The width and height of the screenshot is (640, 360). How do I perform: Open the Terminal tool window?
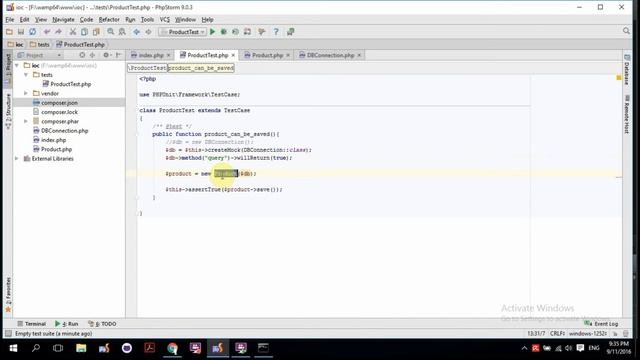click(31, 324)
